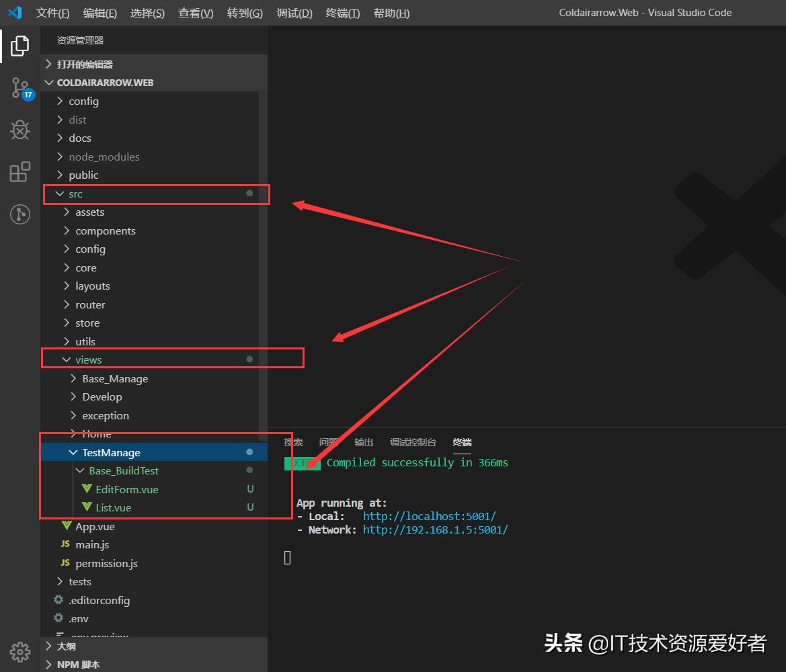Click the Visual Studio Code logo
786x672 pixels.
click(15, 12)
